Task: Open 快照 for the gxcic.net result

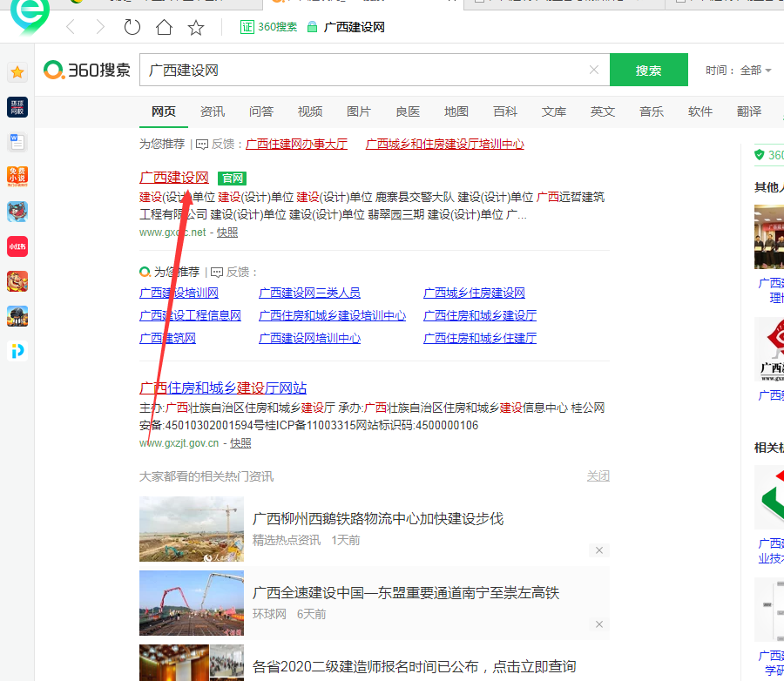Action: pyautogui.click(x=227, y=233)
